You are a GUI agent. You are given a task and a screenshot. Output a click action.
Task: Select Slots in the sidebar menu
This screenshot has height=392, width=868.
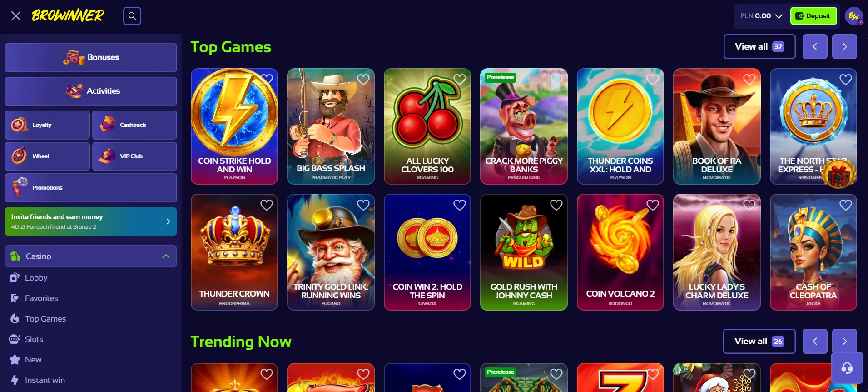(34, 339)
